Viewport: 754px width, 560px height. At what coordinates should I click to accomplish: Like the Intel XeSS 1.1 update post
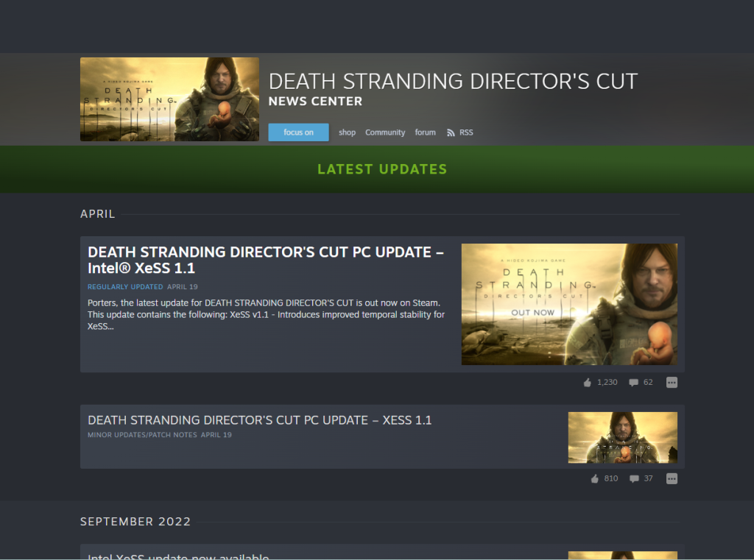tap(587, 383)
